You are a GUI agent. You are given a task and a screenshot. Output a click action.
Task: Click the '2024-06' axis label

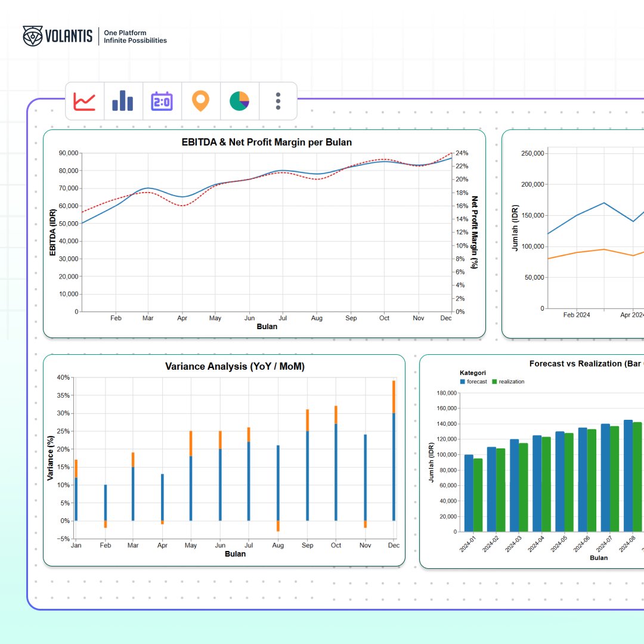[x=581, y=544]
